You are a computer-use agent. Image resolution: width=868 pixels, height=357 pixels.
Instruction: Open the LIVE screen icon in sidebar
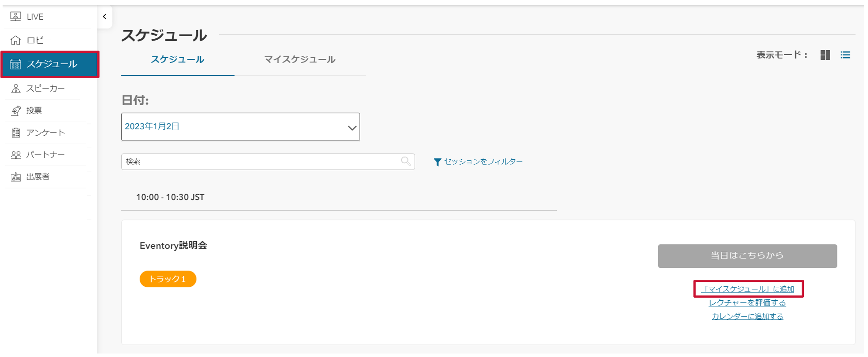point(16,17)
